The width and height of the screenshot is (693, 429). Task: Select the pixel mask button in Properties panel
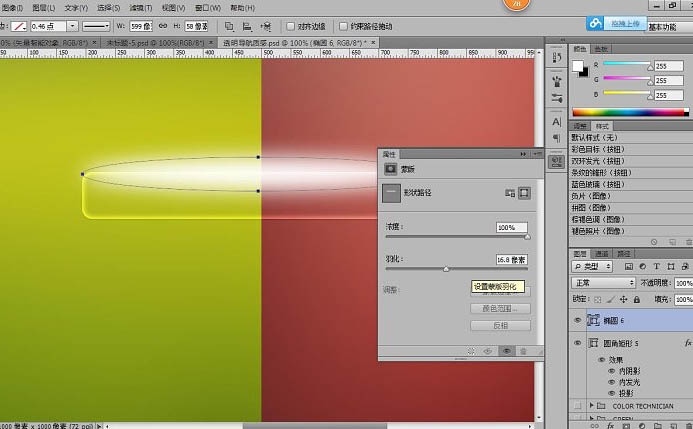tap(510, 193)
